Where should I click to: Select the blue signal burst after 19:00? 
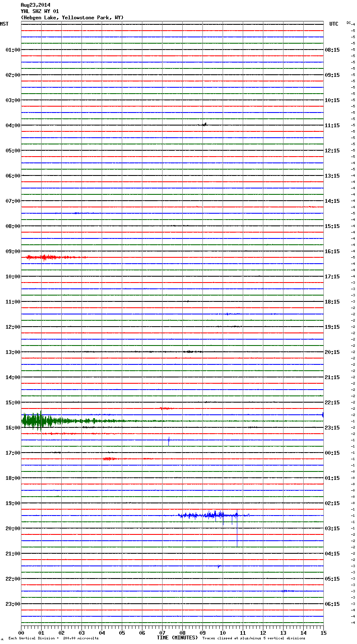tap(214, 515)
